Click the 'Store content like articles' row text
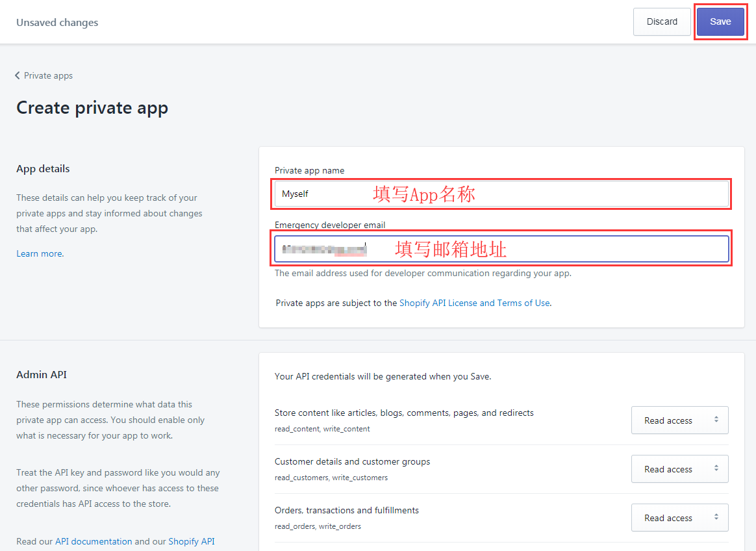This screenshot has height=551, width=756. coord(404,413)
